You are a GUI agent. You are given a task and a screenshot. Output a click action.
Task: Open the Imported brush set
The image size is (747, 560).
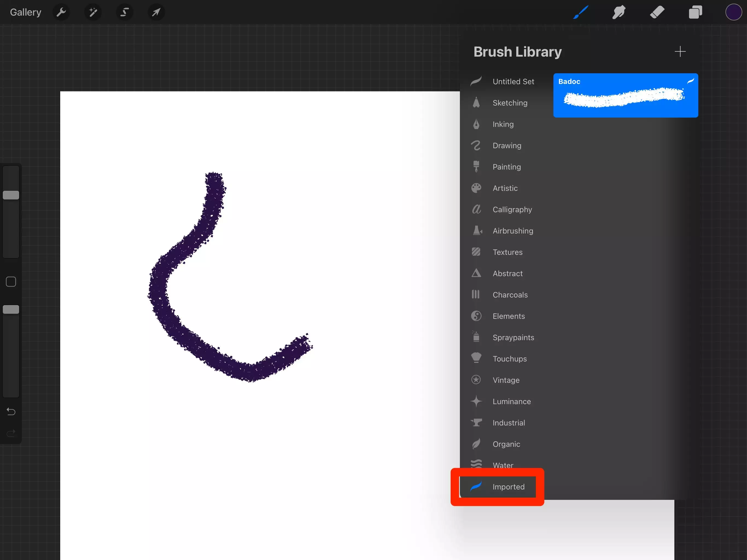[x=508, y=487]
